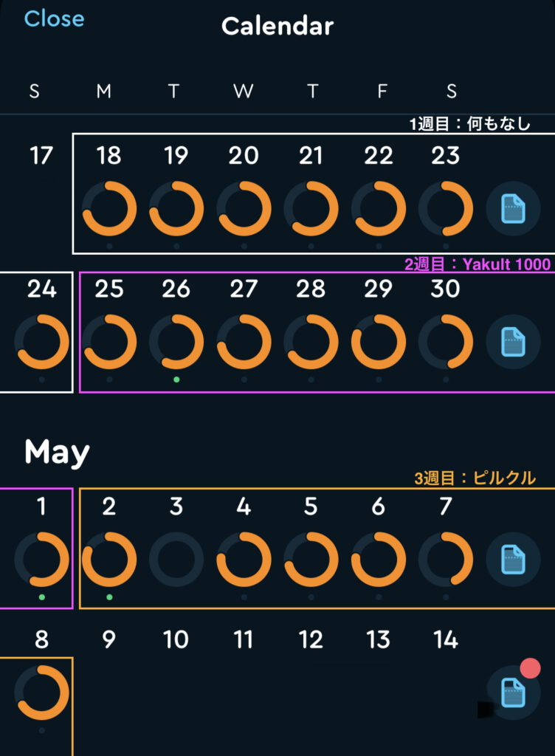Open weekly report icon for April 18–23 week
555x756 pixels.
pos(513,208)
